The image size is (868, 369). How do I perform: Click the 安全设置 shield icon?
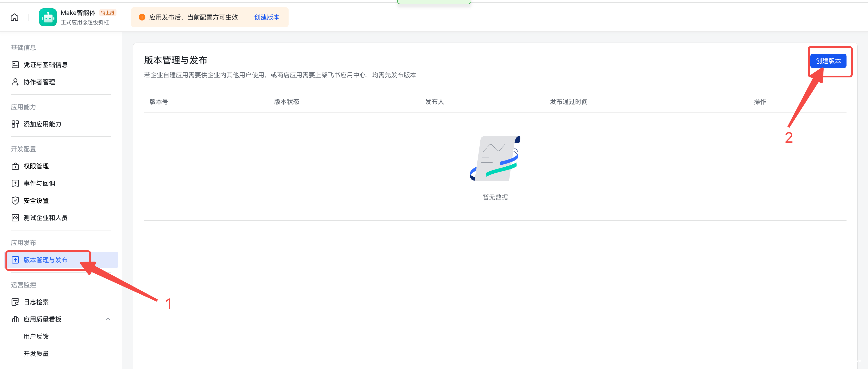click(x=15, y=200)
